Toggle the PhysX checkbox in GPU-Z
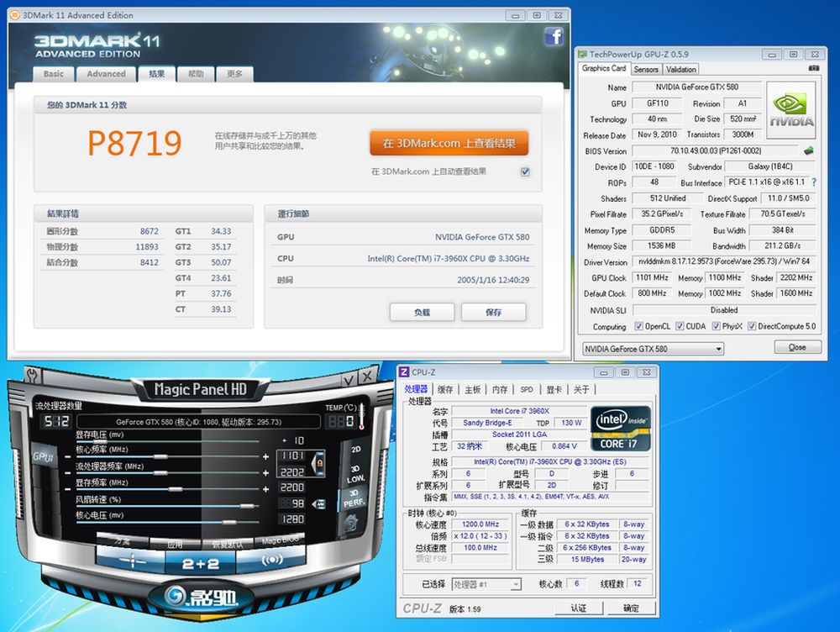This screenshot has width=840, height=632. (x=716, y=326)
